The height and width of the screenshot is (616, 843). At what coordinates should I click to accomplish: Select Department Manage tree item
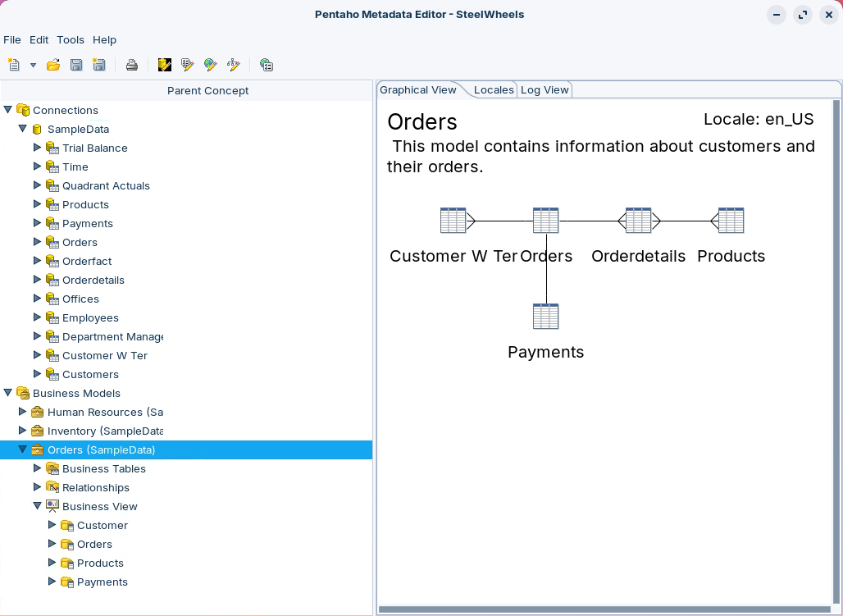(112, 336)
